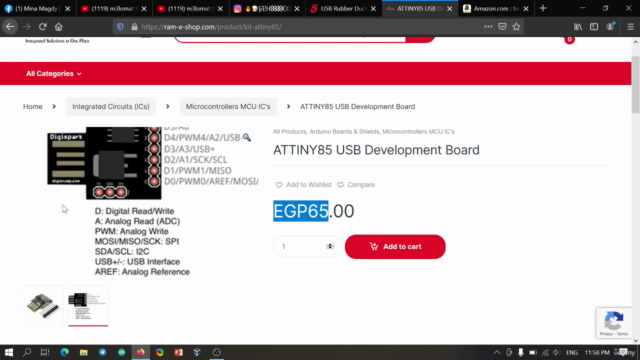Click the Compare arrows icon

coord(340,185)
